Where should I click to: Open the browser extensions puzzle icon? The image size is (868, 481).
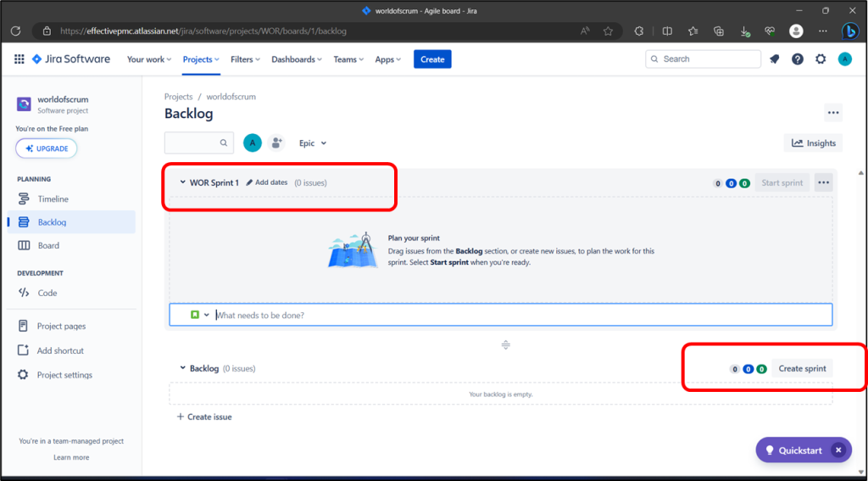pos(639,31)
